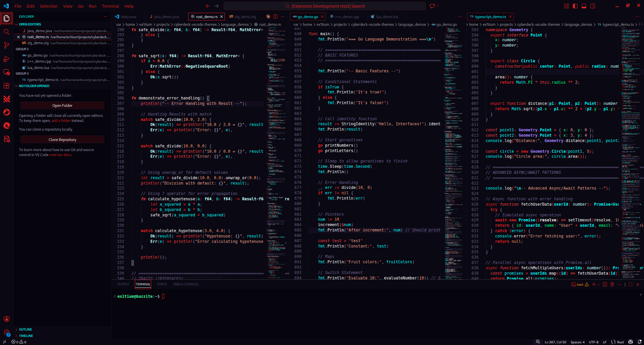Expand the Timeline section
Image resolution: width=644 pixels, height=345 pixels.
25,336
